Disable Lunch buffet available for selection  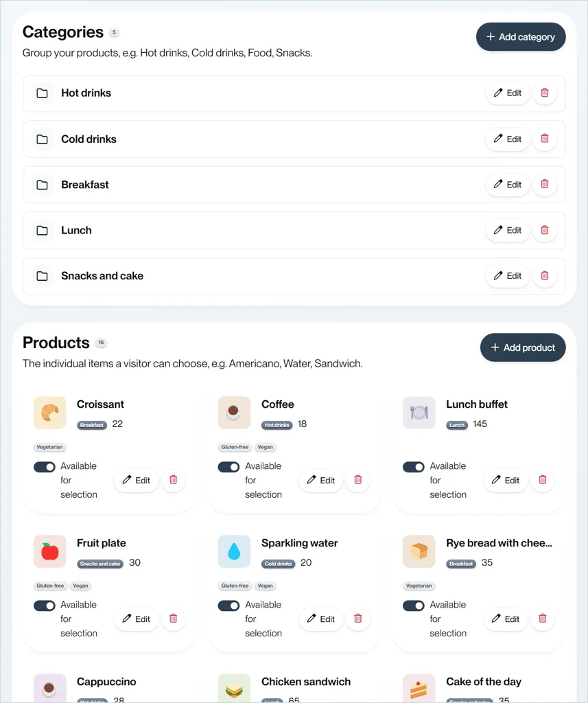414,467
